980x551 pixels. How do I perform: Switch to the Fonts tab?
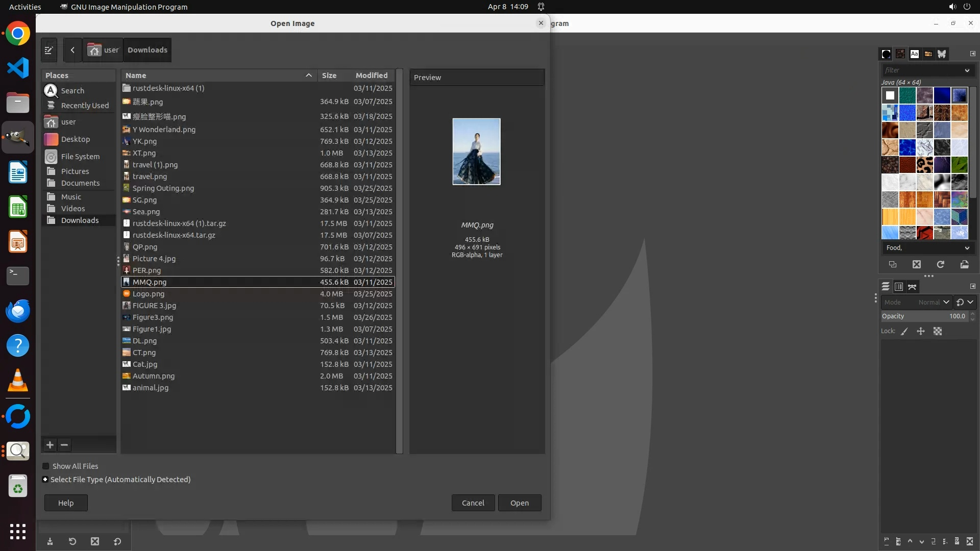[x=914, y=54]
